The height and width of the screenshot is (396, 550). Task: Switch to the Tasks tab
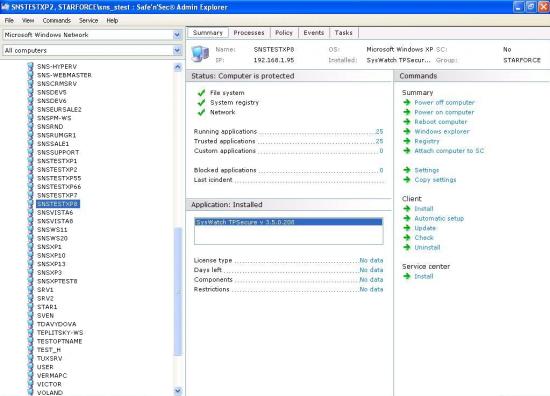click(343, 33)
